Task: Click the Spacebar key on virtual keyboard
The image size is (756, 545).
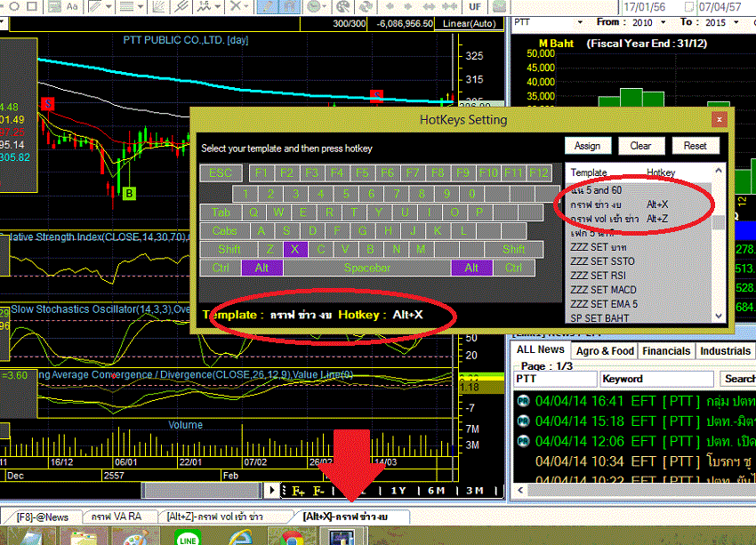Action: pyautogui.click(x=366, y=268)
